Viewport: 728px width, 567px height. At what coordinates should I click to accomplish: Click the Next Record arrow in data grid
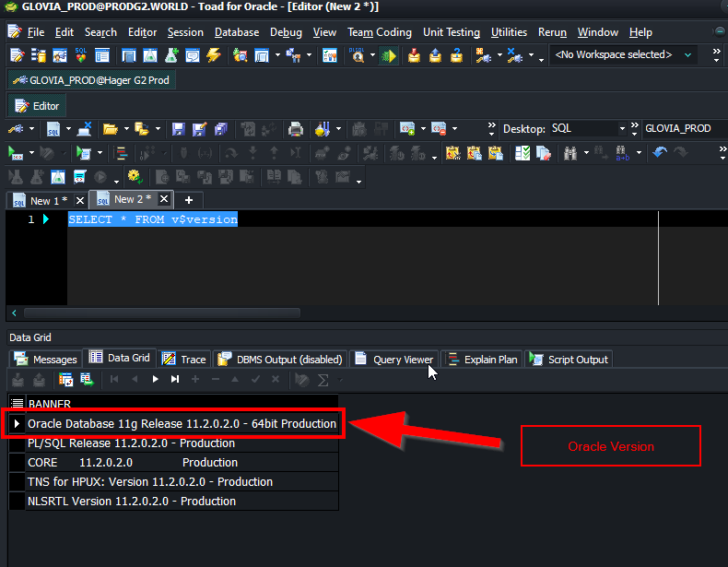155,380
